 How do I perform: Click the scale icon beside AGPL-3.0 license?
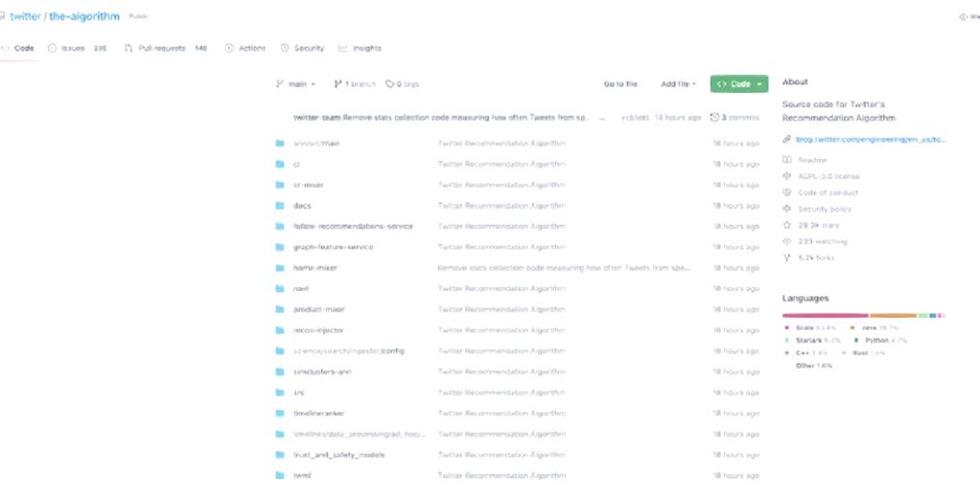coord(787,177)
